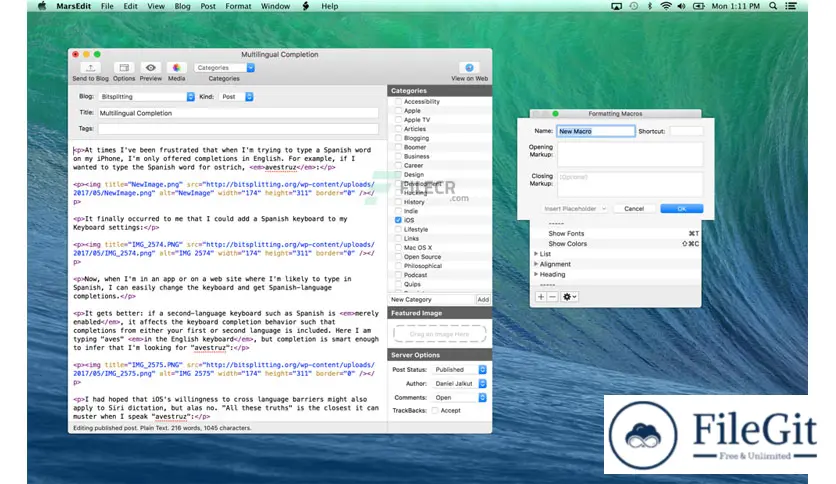Check the Podcast category
Viewport: 836px width, 484px height.
398,275
